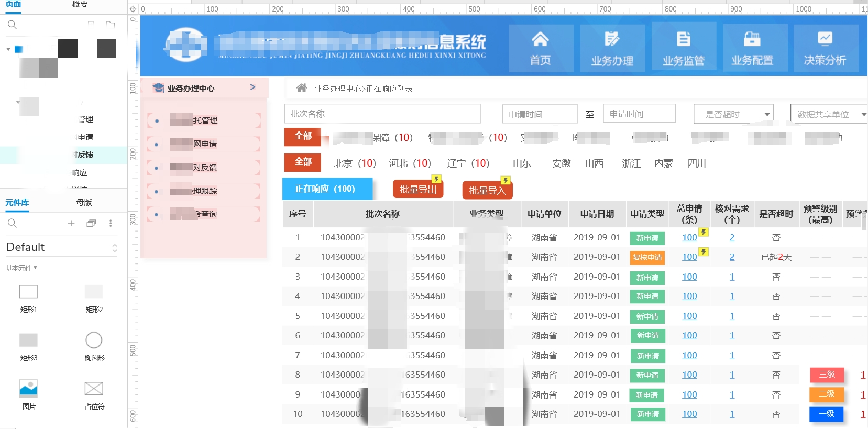Select the 矩形2 widget
868x429 pixels.
(x=94, y=292)
